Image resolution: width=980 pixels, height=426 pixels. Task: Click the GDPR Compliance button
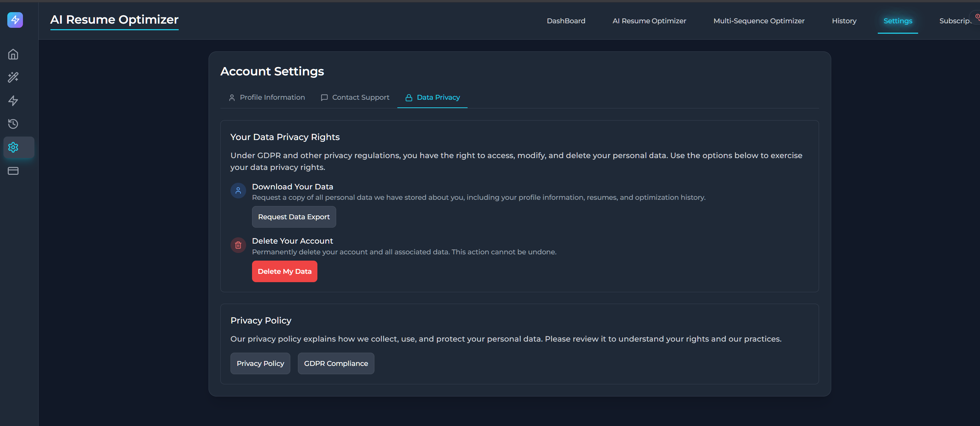click(x=335, y=363)
